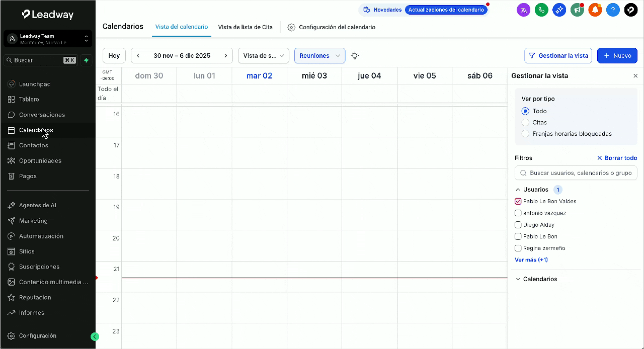Click the green lightning bolt icon
644x349 pixels.
pyautogui.click(x=86, y=60)
